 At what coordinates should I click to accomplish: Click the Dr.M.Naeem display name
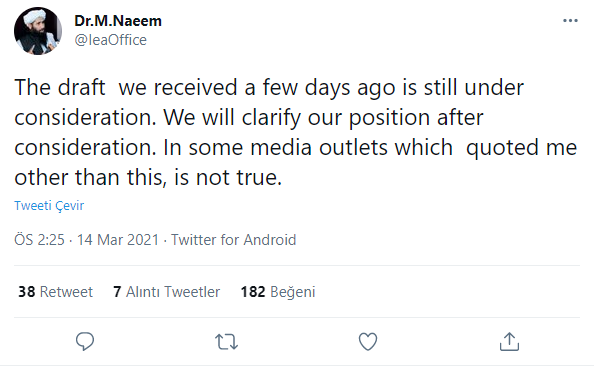[x=118, y=21]
